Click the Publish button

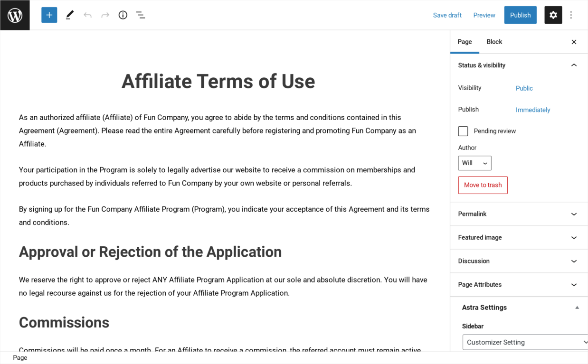point(520,15)
